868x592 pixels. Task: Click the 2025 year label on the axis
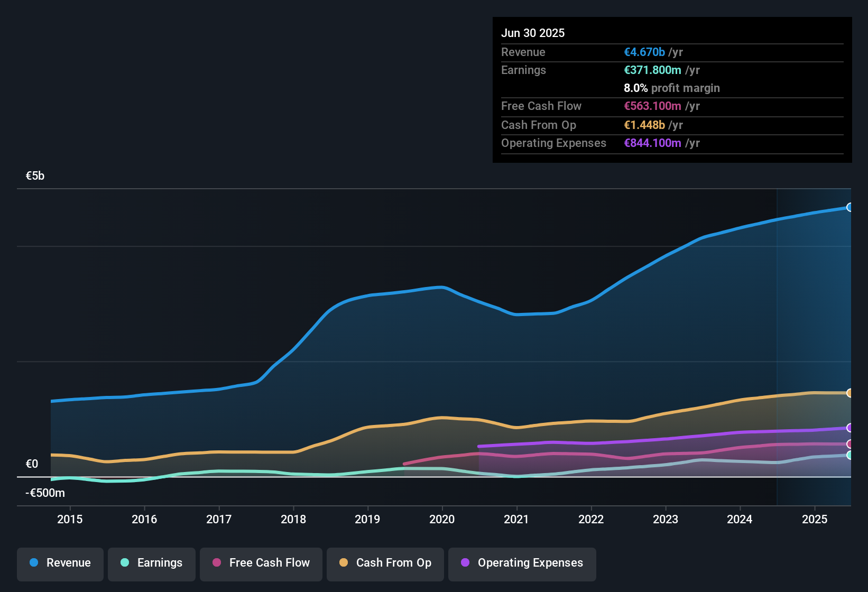(815, 519)
